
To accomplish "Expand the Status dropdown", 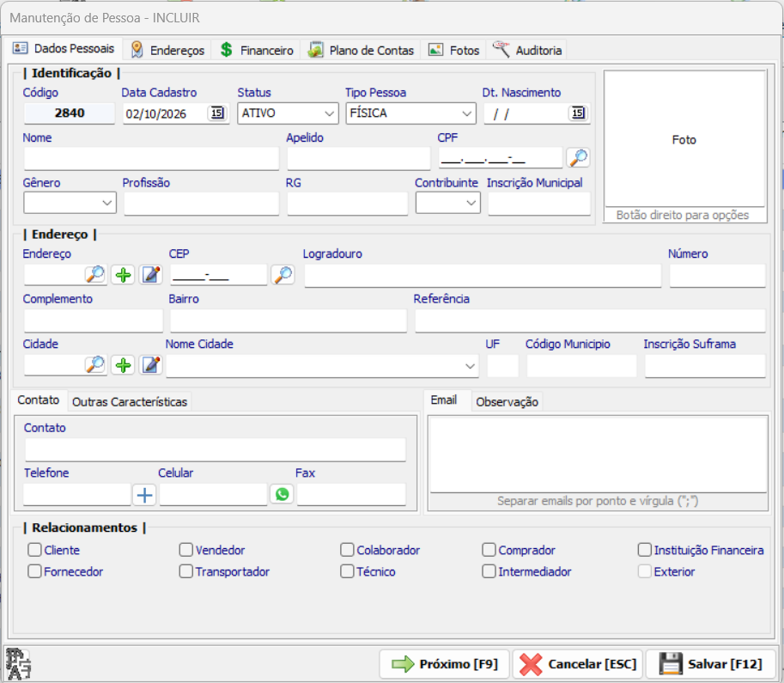I will coord(288,113).
